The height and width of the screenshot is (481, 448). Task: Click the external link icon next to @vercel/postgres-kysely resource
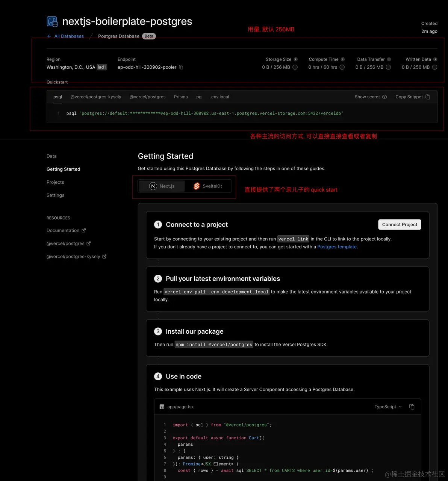click(x=104, y=257)
